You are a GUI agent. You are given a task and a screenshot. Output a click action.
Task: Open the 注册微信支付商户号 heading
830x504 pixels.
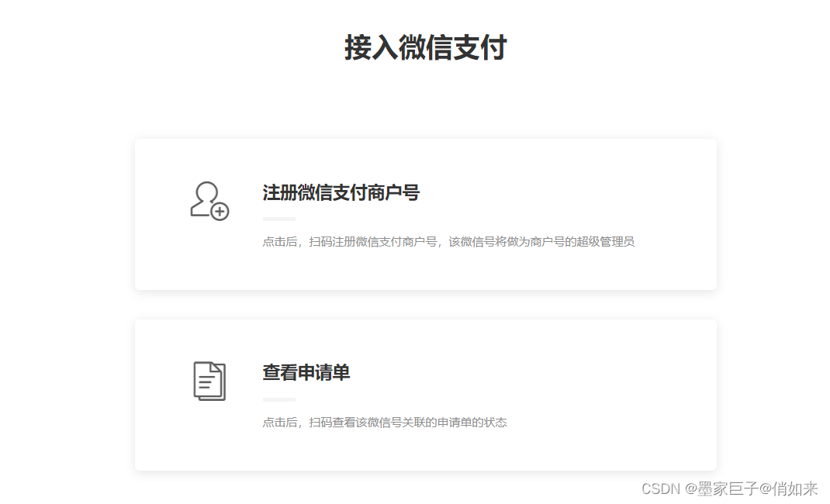click(x=341, y=192)
